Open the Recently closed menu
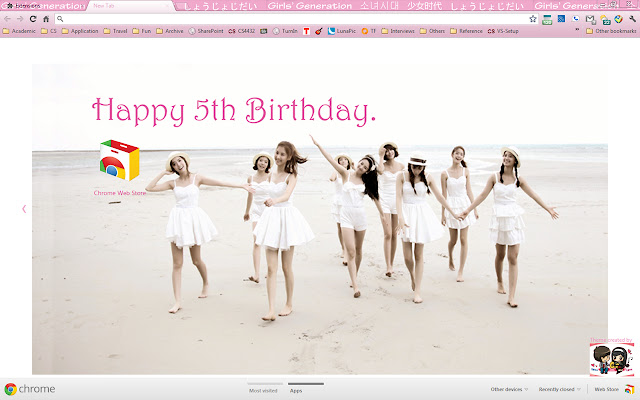Viewport: 640px width, 400px height. (559, 389)
